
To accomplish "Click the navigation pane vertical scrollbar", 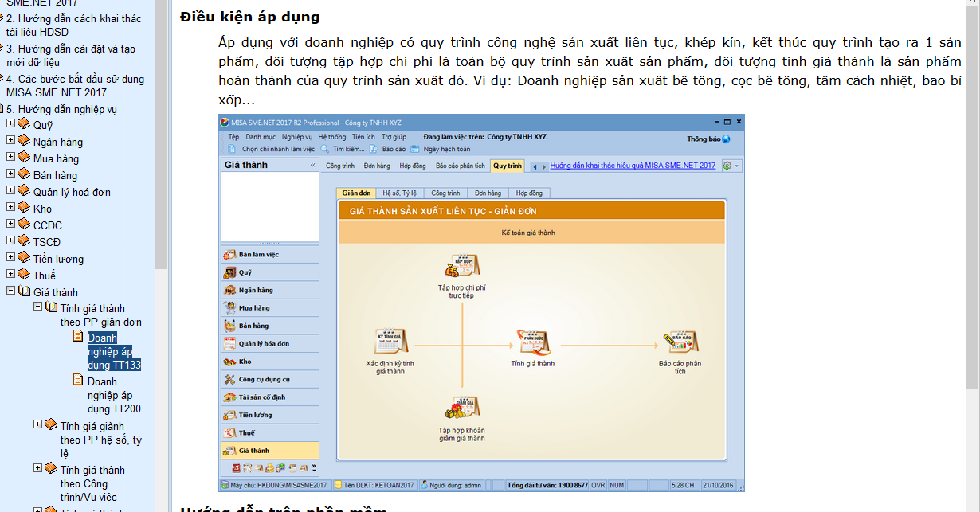I will 161,255.
